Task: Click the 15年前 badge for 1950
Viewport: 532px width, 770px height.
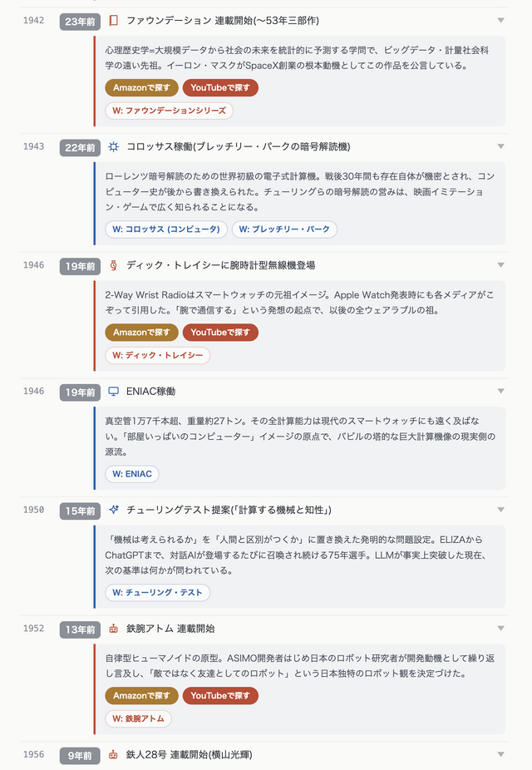Action: 80,511
